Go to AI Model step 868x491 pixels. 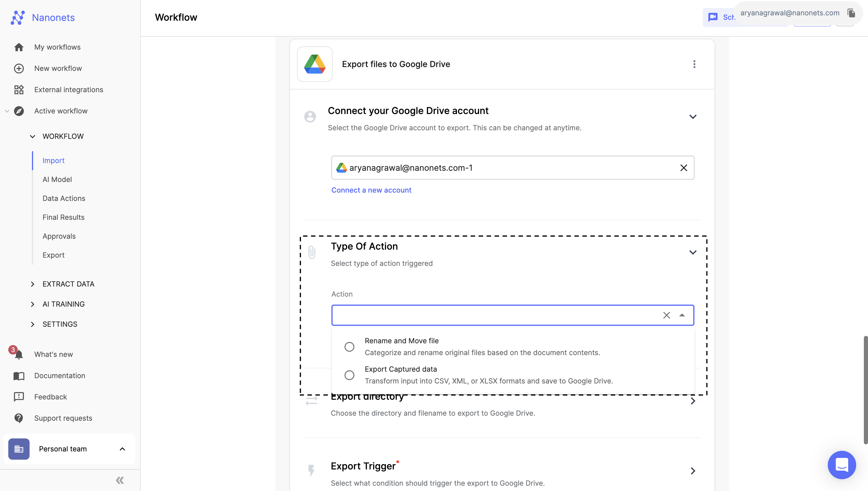57,179
